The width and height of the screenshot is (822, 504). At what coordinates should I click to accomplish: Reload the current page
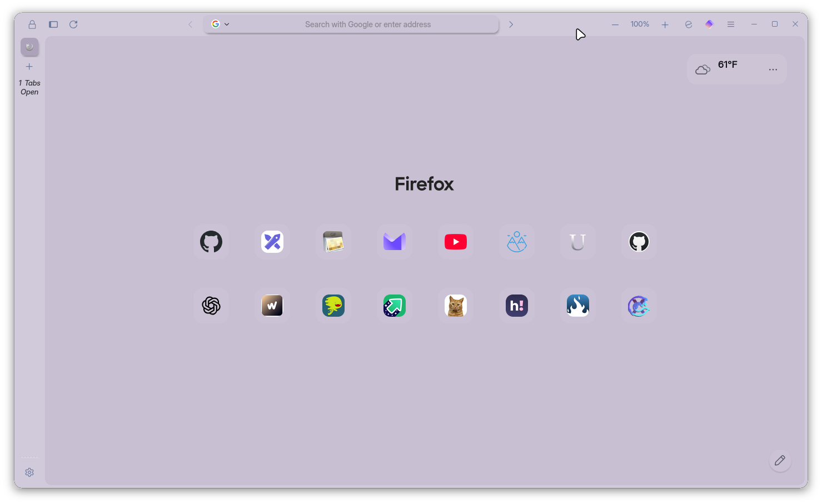click(73, 24)
